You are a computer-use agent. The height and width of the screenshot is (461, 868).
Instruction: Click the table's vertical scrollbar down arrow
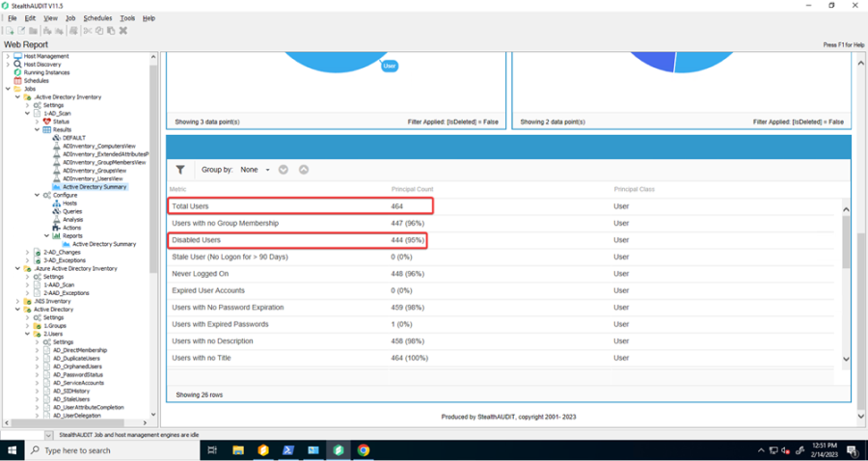(847, 360)
